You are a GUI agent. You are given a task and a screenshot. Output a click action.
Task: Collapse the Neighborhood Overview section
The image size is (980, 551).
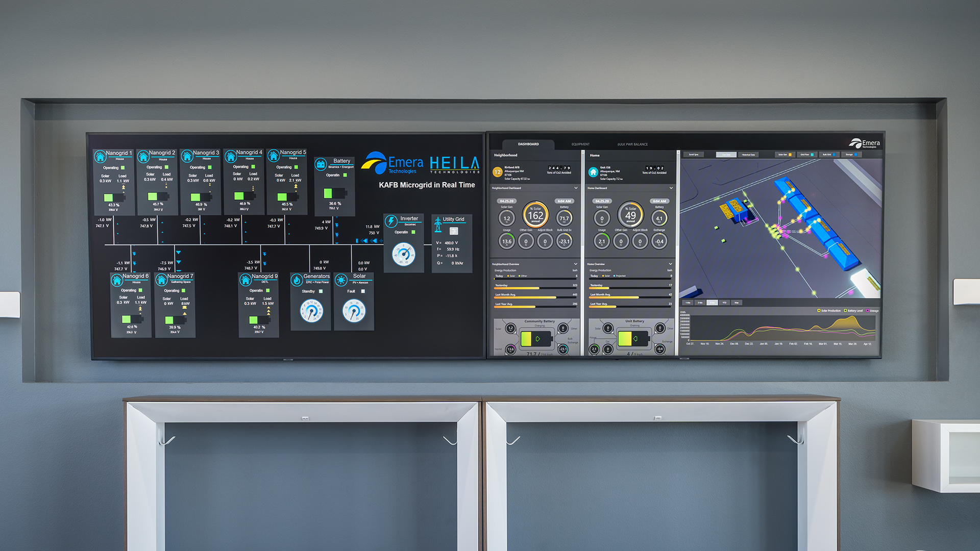(576, 264)
